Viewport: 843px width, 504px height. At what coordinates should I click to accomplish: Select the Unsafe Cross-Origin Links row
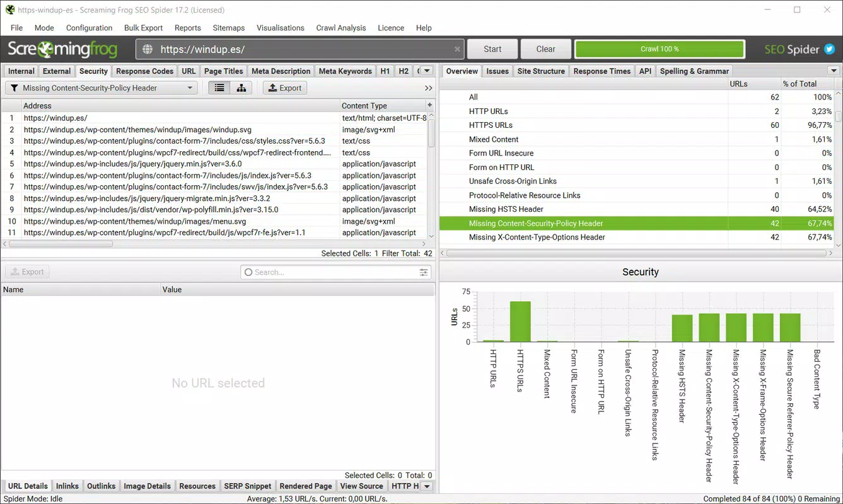pyautogui.click(x=636, y=181)
